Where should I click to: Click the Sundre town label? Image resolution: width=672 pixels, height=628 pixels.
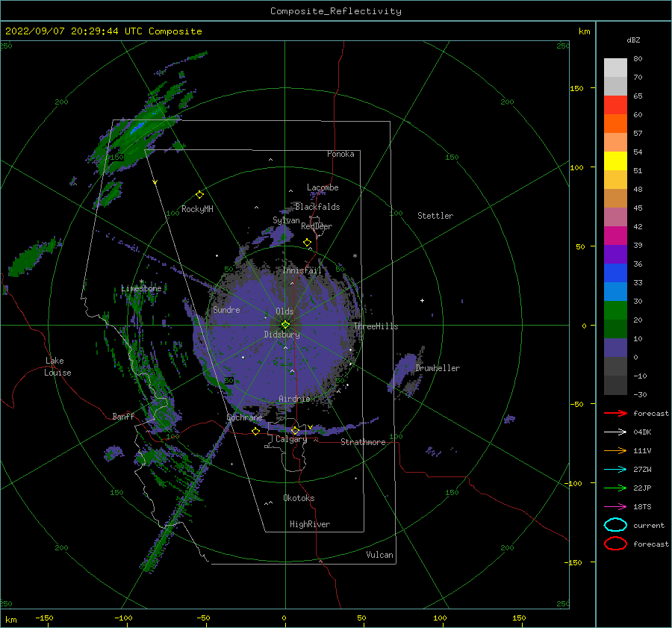(x=226, y=309)
